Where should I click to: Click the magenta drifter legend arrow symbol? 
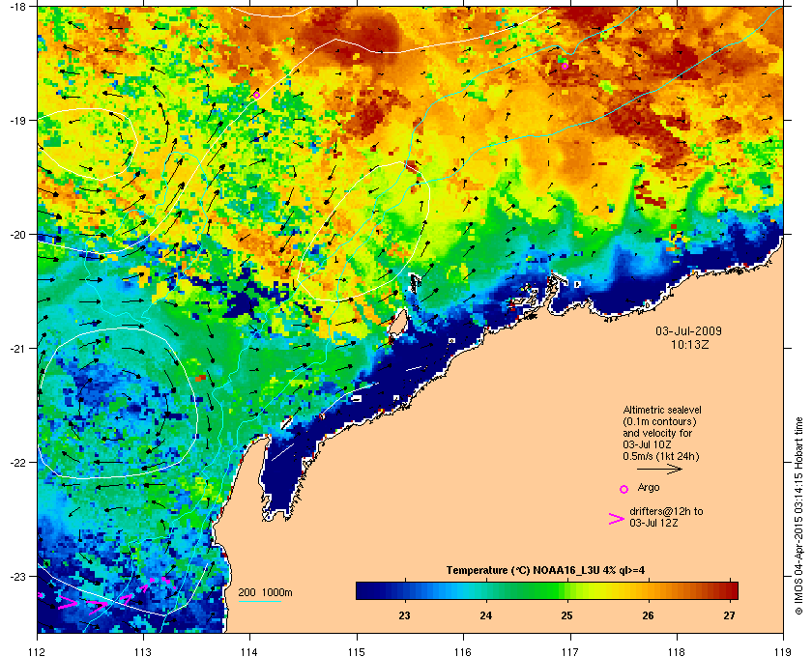(617, 519)
